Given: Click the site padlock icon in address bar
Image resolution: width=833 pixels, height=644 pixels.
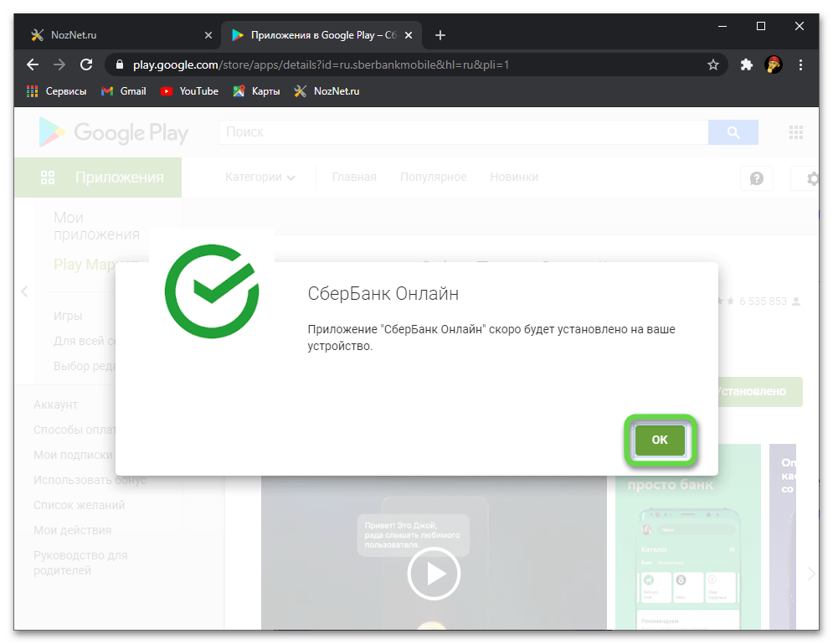Looking at the screenshot, I should tap(120, 64).
